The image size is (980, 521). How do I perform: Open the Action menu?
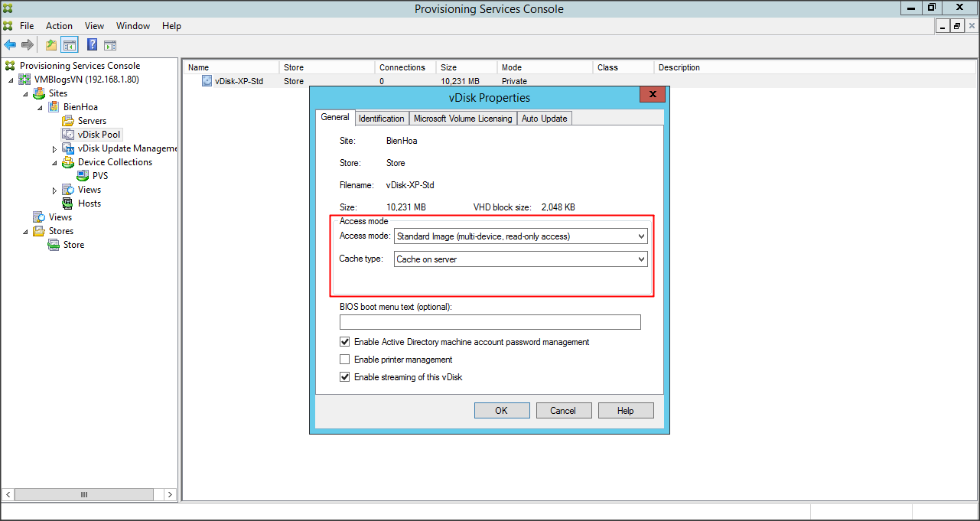tap(59, 26)
